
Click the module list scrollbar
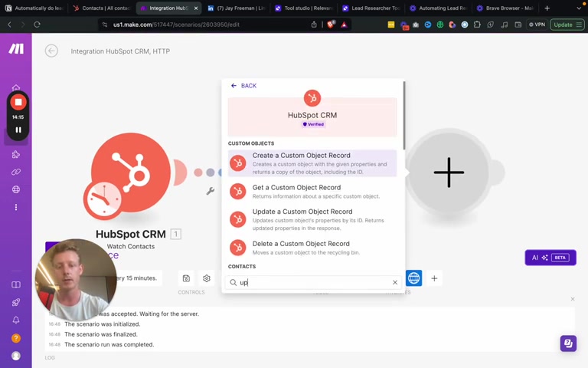click(x=404, y=116)
